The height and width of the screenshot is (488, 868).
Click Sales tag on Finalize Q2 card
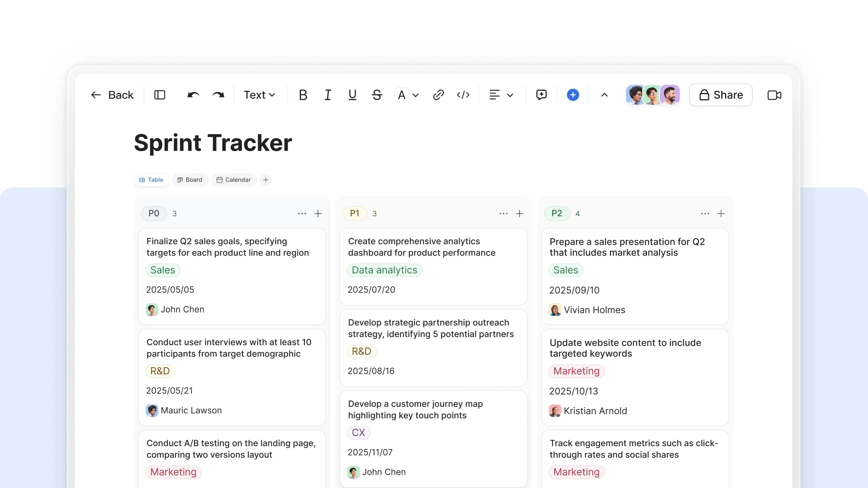click(163, 270)
